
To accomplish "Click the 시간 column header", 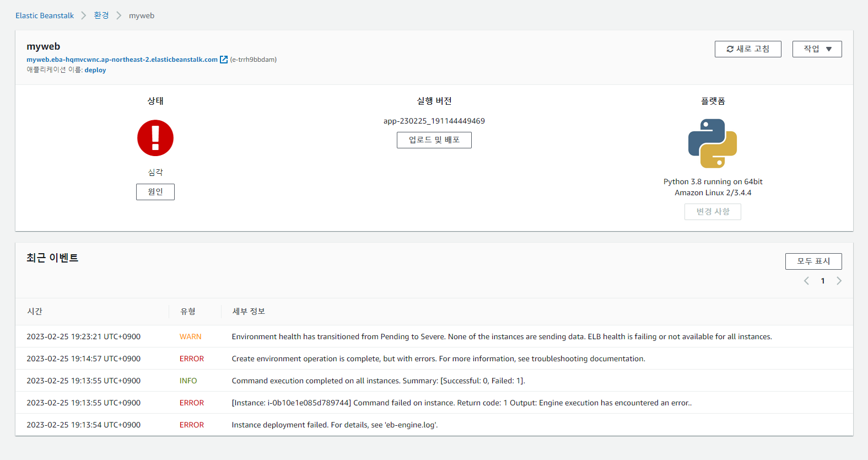I will 35,312.
